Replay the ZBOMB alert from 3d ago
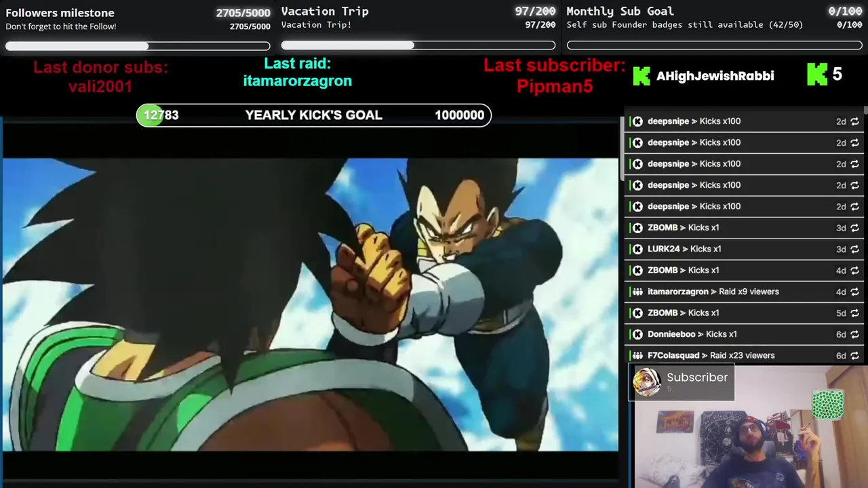This screenshot has height=488, width=868. point(854,228)
